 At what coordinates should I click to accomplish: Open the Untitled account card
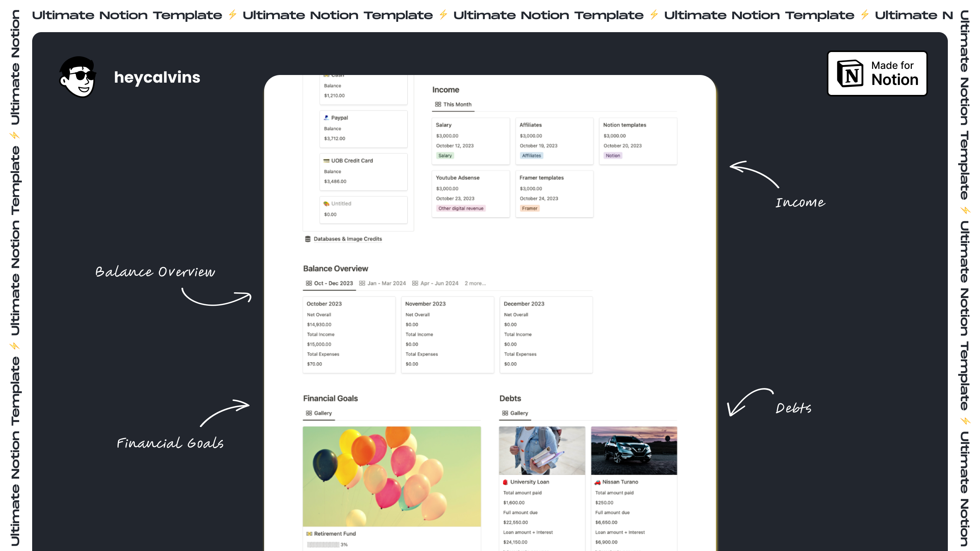[x=364, y=210]
